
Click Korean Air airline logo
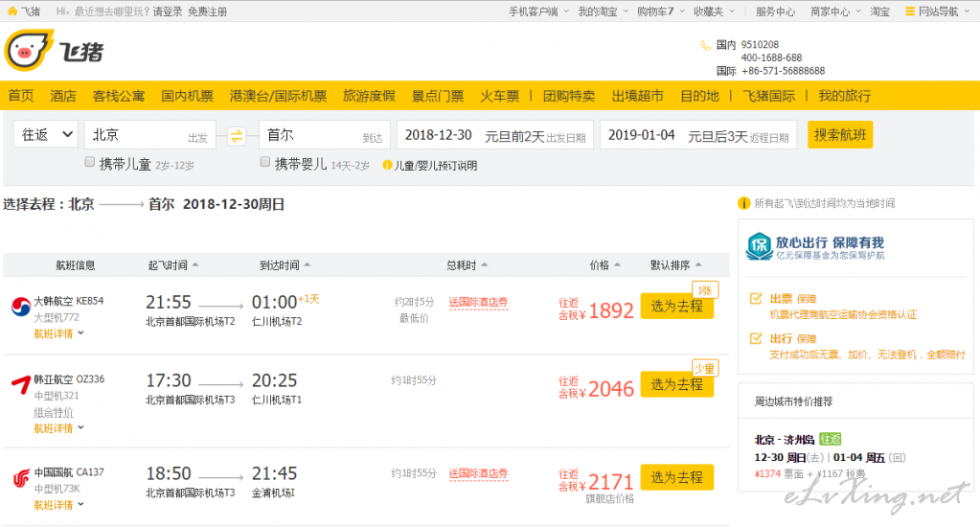(x=21, y=307)
